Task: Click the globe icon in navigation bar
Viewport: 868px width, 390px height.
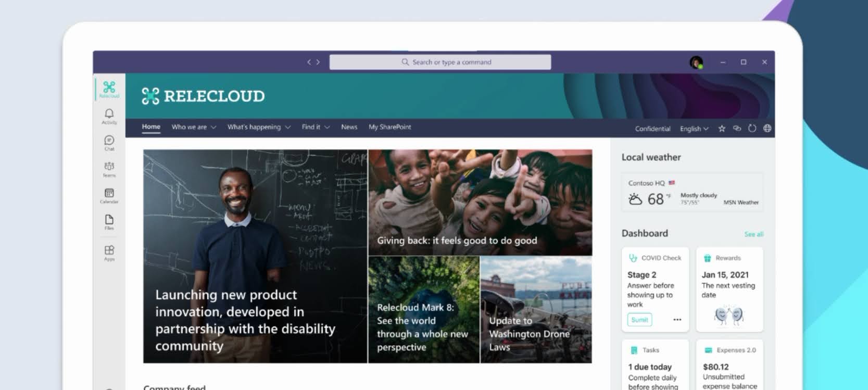Action: (x=767, y=129)
